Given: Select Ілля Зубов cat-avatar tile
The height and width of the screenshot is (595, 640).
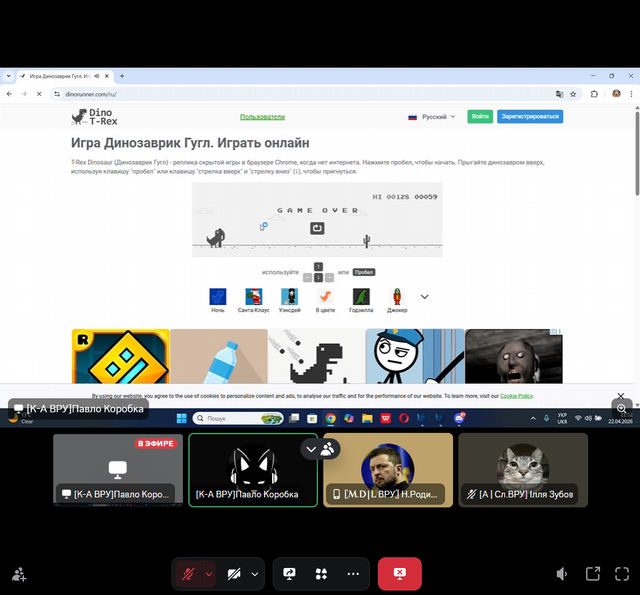Looking at the screenshot, I should (x=523, y=470).
